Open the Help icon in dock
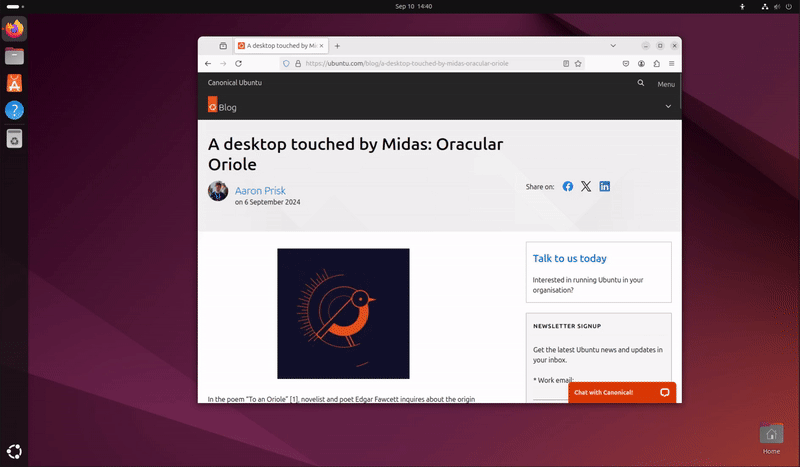Viewport: 800px width, 467px height. coord(14,110)
